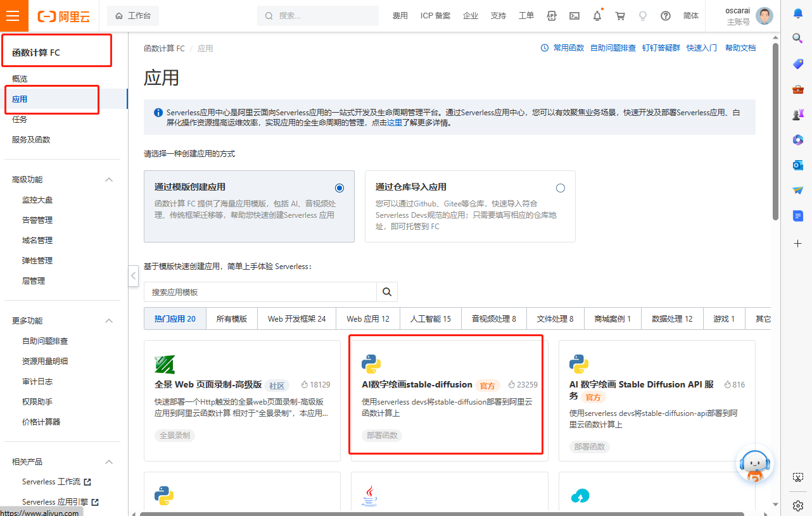Open 工单 in top header

(526, 16)
